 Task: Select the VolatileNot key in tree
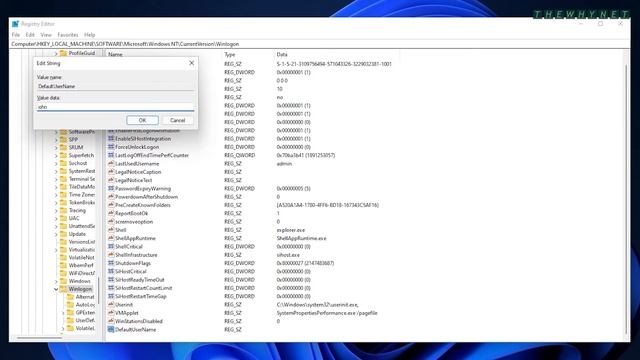pos(82,258)
